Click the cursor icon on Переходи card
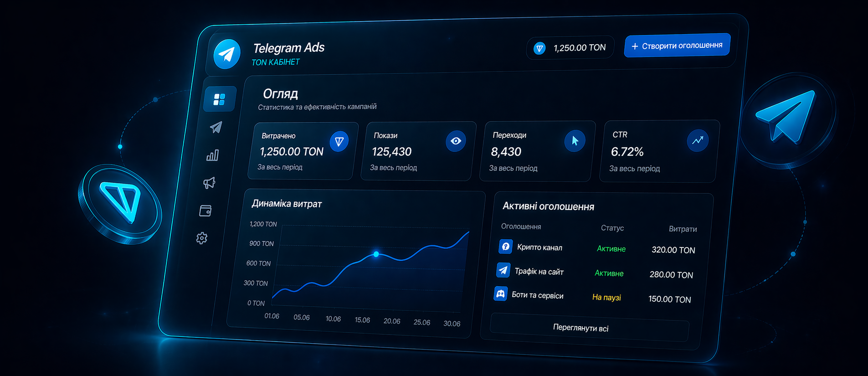 (x=575, y=141)
